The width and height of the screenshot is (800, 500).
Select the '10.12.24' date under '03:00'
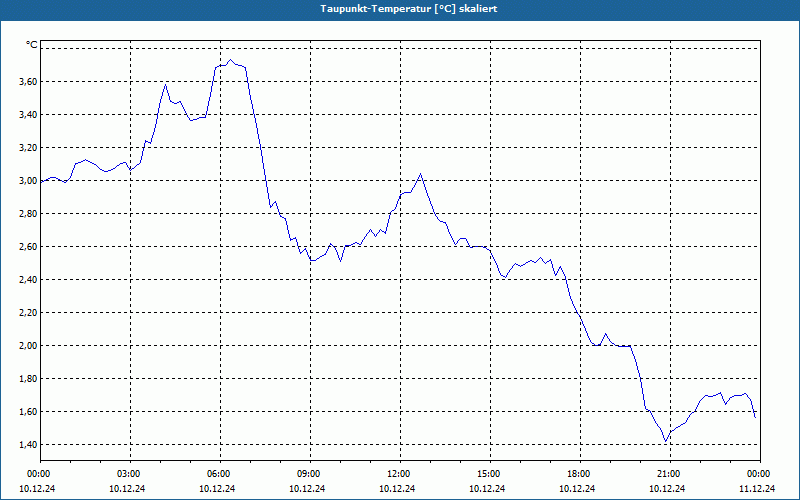127,489
